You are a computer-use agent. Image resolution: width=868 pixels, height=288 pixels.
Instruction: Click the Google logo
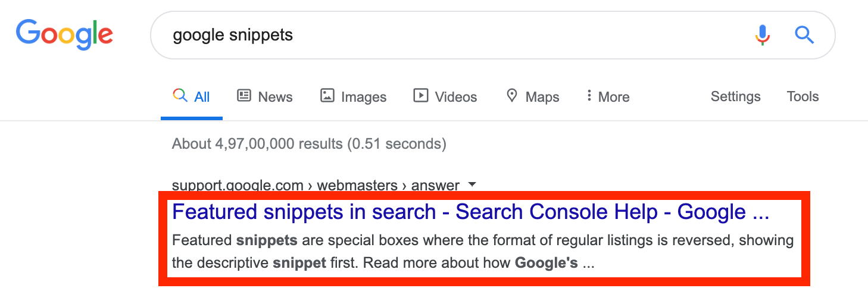[x=64, y=35]
